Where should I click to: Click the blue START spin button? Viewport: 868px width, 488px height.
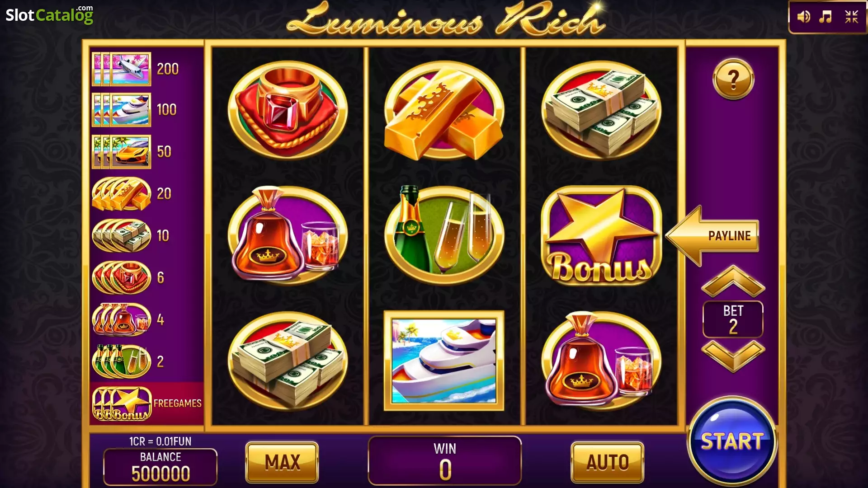tap(732, 441)
